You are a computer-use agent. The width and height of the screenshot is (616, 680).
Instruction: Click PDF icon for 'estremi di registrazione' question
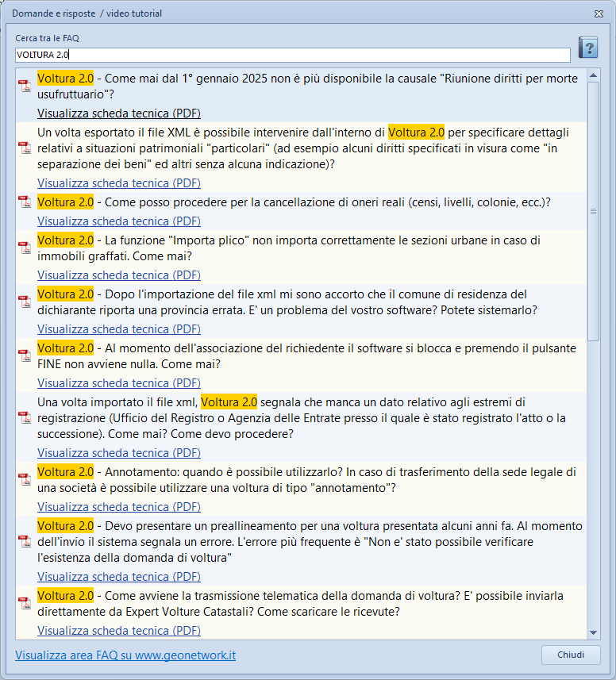click(25, 417)
